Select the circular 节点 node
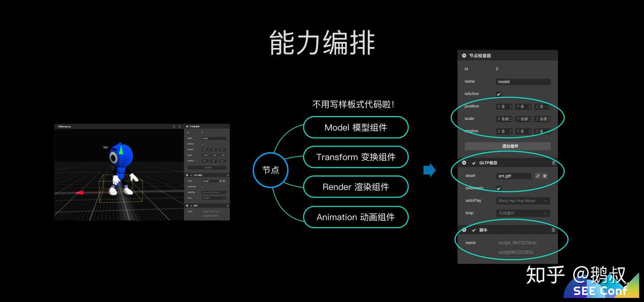 point(271,170)
